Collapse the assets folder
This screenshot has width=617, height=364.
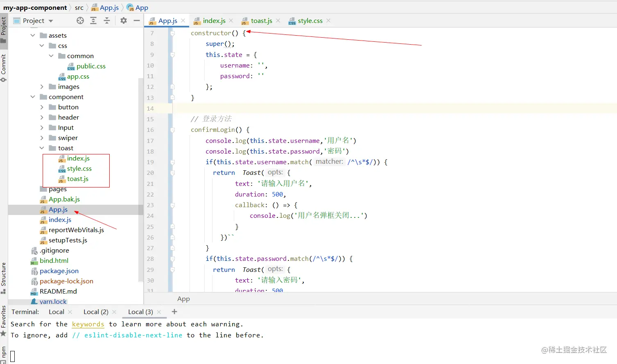point(33,35)
